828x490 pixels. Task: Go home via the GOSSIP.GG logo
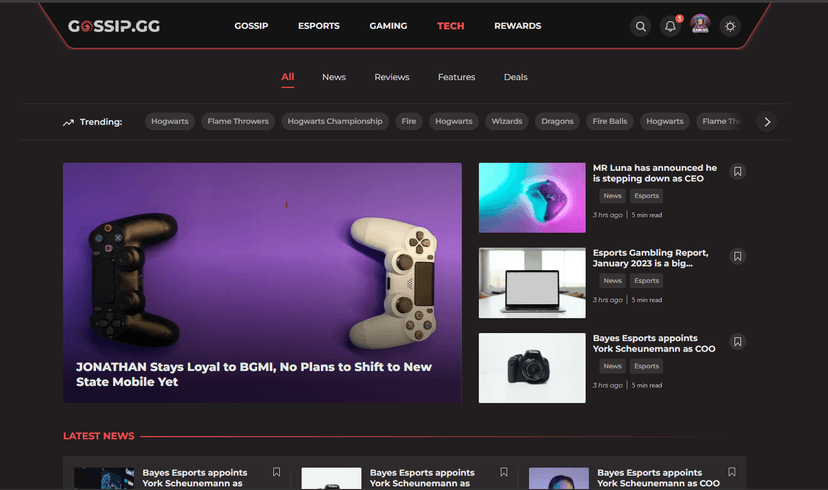[114, 26]
